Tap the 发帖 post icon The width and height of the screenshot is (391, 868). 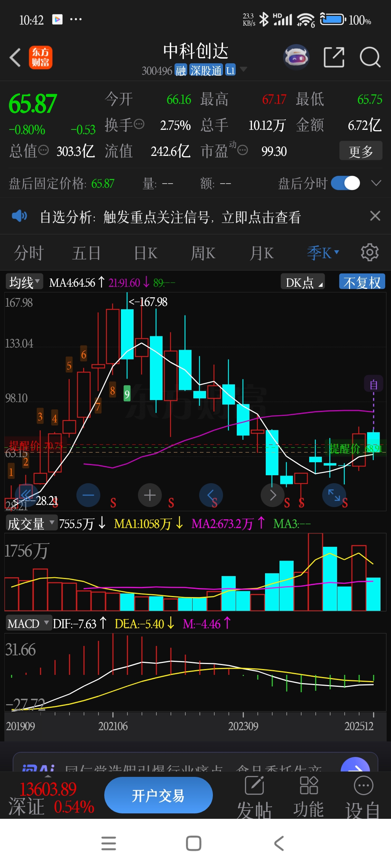254,797
